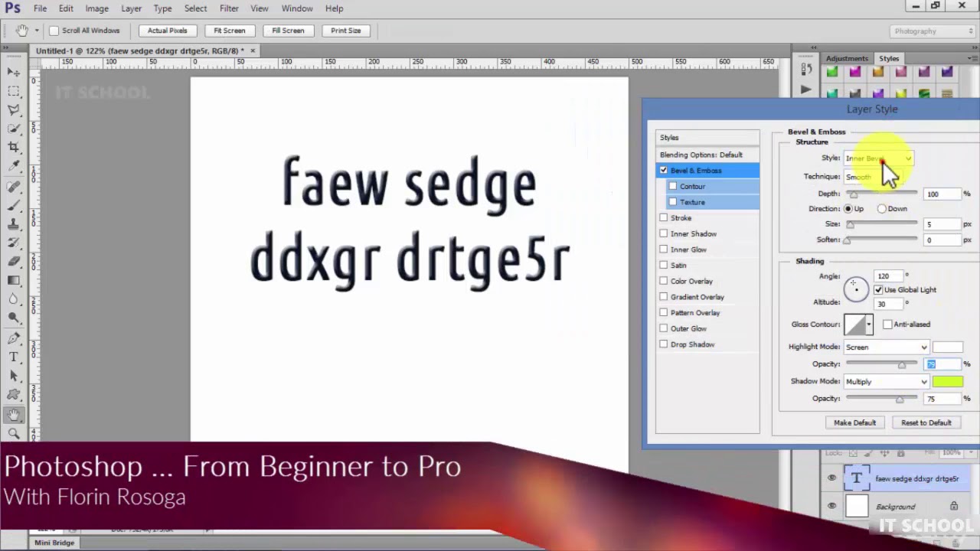Open the bevel Style dropdown

pyautogui.click(x=878, y=158)
